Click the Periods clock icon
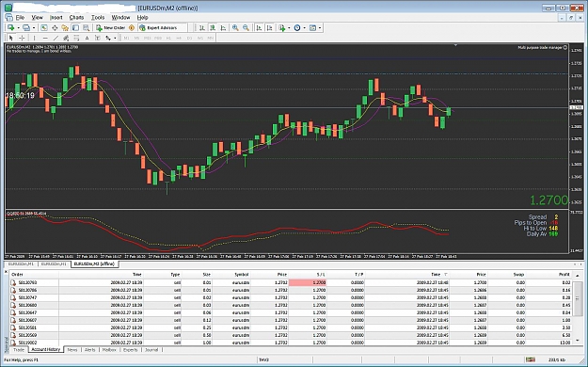Viewport: 588px width, 367px height. click(297, 28)
